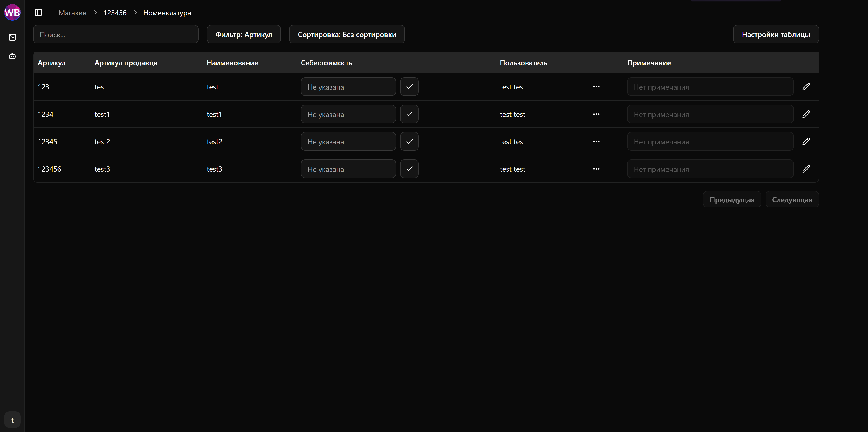
Task: Open the robot icon in sidebar
Action: (x=12, y=56)
